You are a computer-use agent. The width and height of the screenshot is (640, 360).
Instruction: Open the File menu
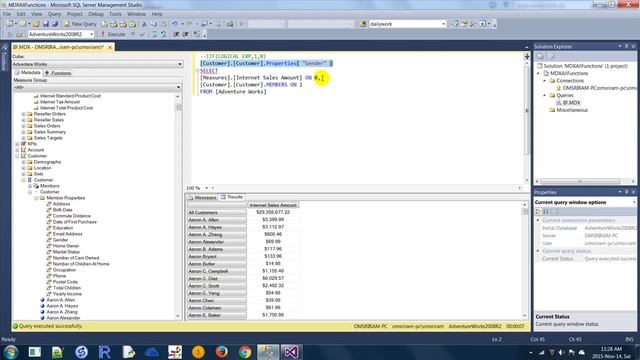[7, 14]
